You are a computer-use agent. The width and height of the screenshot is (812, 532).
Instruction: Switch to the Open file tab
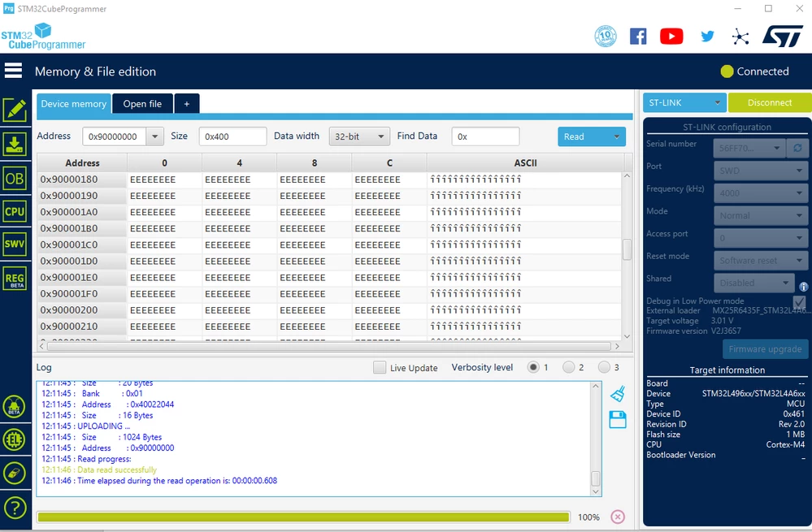[142, 103]
